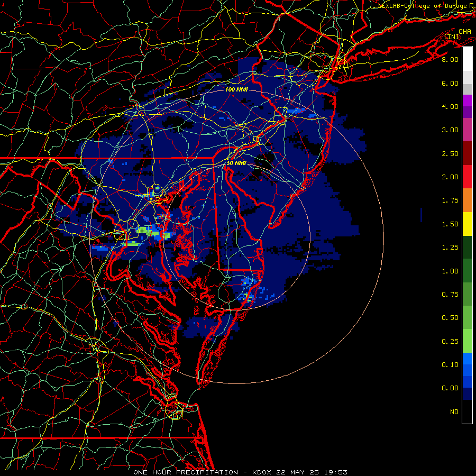Select the "[IN]" units label
476x476 pixels.
(x=452, y=37)
